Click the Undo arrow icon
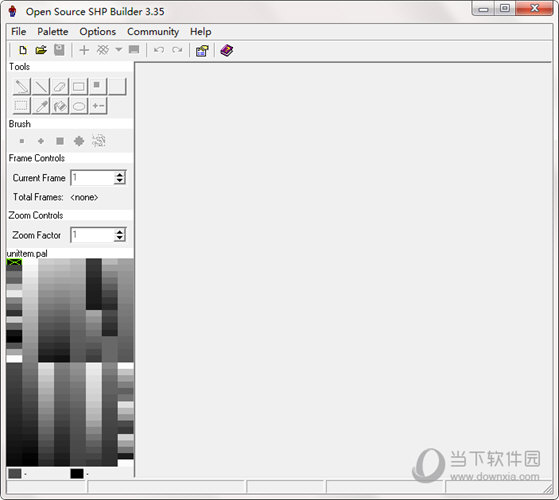 (x=159, y=50)
